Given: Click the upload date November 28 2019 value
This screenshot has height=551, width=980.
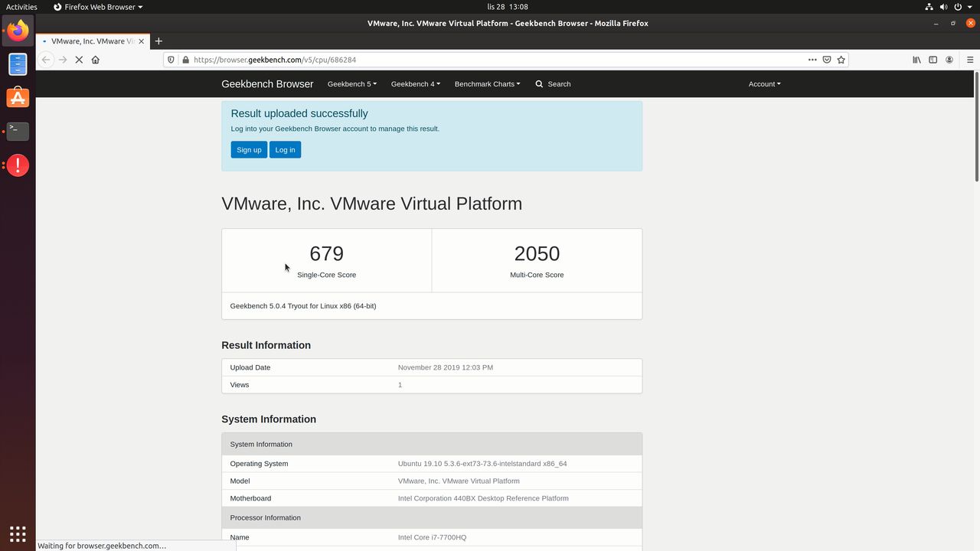Looking at the screenshot, I should click(x=446, y=367).
